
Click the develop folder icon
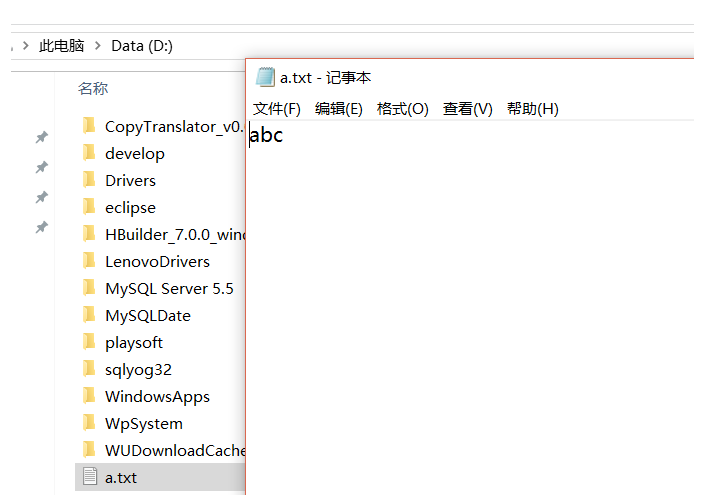pyautogui.click(x=89, y=153)
